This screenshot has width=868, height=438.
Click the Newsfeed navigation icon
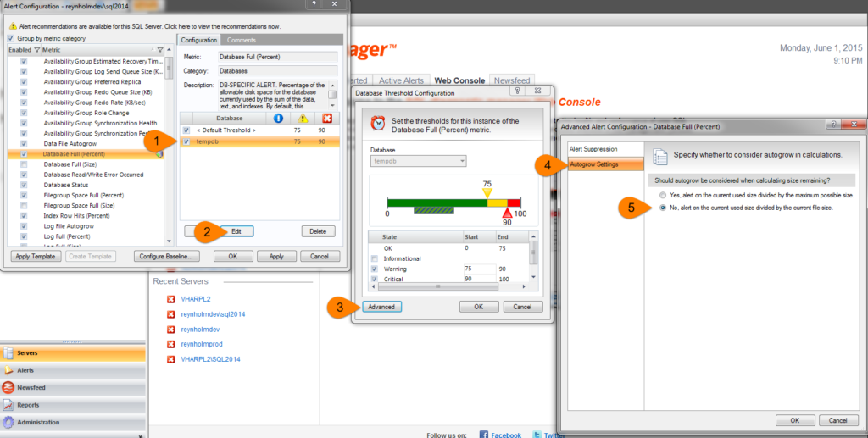click(8, 387)
